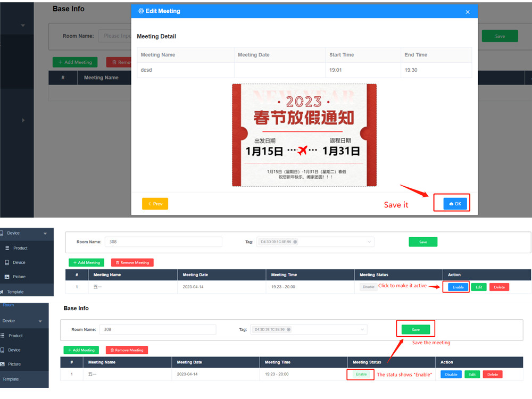Click Edit beside the blue Enable button
The image size is (532, 399).
point(479,287)
